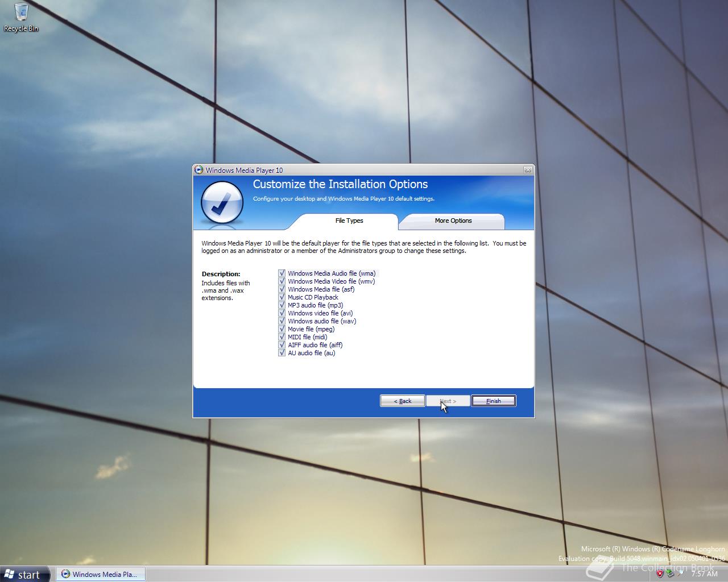Uncheck Windows audio file (wav)
The width and height of the screenshot is (728, 582).
282,321
